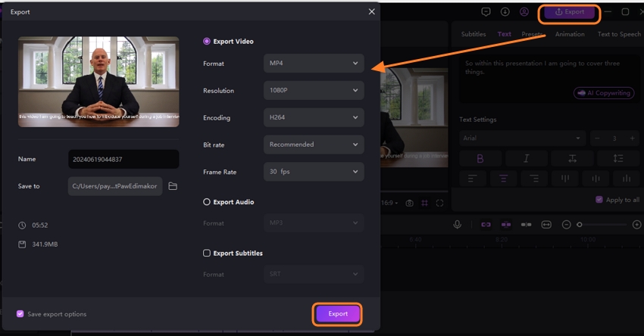This screenshot has height=336, width=644.
Task: Toggle the grid overlay icon
Action: pyautogui.click(x=425, y=203)
